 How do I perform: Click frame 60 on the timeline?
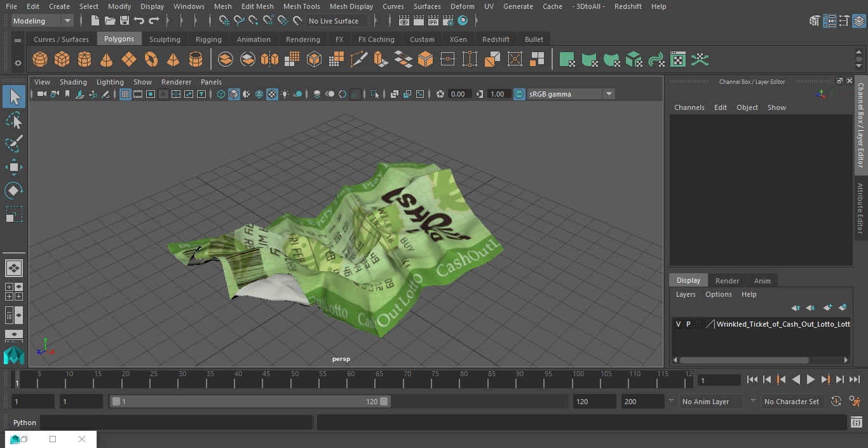[x=351, y=379]
